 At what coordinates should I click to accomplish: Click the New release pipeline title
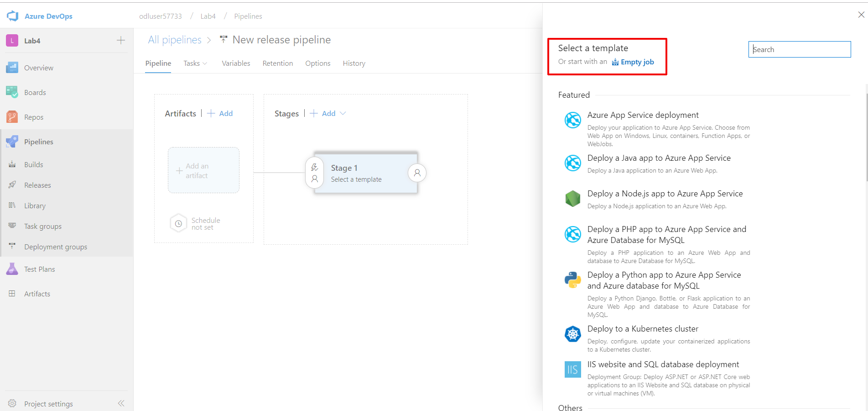click(x=281, y=40)
